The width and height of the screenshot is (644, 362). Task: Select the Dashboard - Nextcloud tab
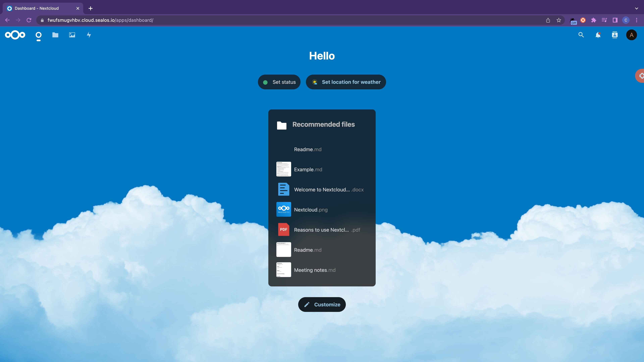pos(43,8)
